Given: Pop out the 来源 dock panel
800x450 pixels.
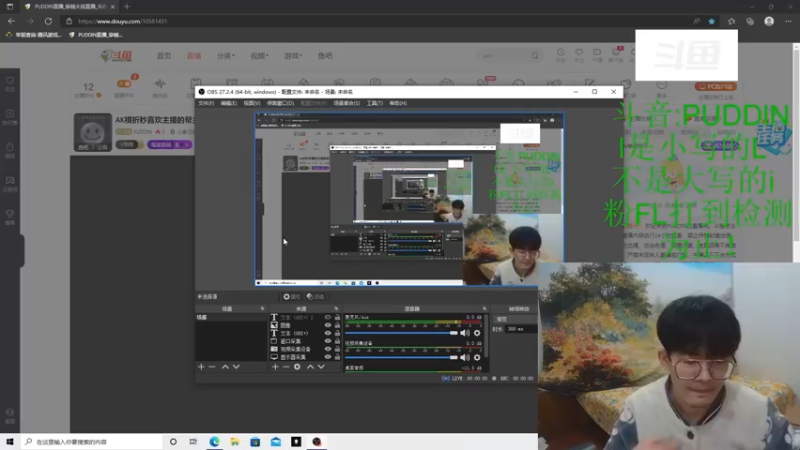Looking at the screenshot, I should 336,309.
